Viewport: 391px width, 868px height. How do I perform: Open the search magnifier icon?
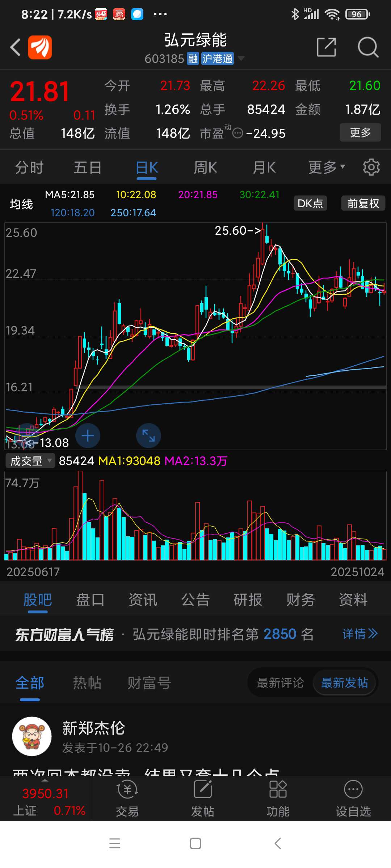tap(368, 47)
